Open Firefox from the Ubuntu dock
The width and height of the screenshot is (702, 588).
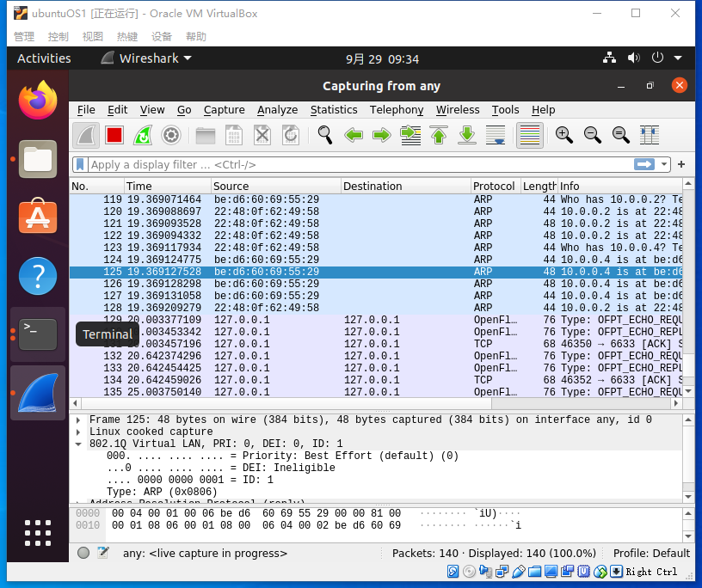point(38,101)
